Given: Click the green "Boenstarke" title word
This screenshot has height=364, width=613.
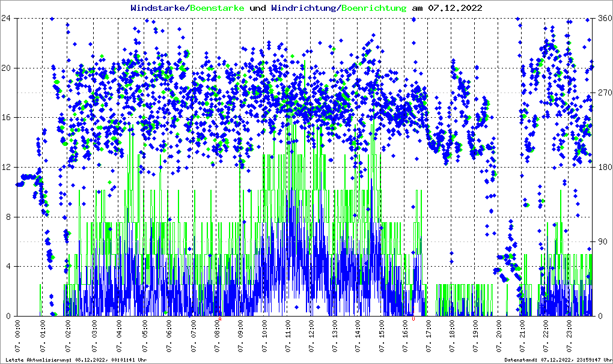Looking at the screenshot, I should (x=217, y=8).
